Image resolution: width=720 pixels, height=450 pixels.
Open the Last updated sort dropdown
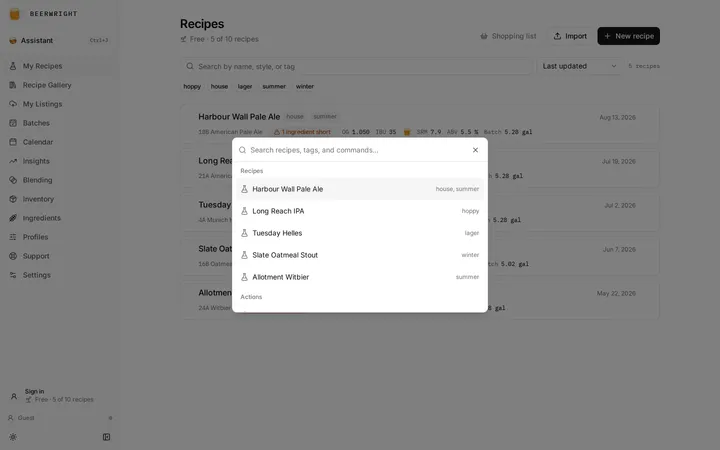(x=579, y=67)
